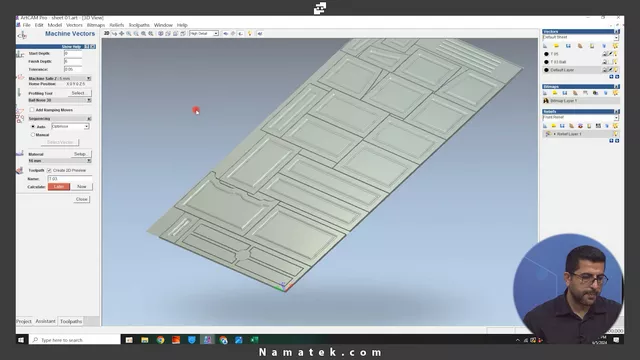Open the Default Sheet dropdown in Vectors
Viewport: 640px width, 360px height.
pyautogui.click(x=580, y=38)
